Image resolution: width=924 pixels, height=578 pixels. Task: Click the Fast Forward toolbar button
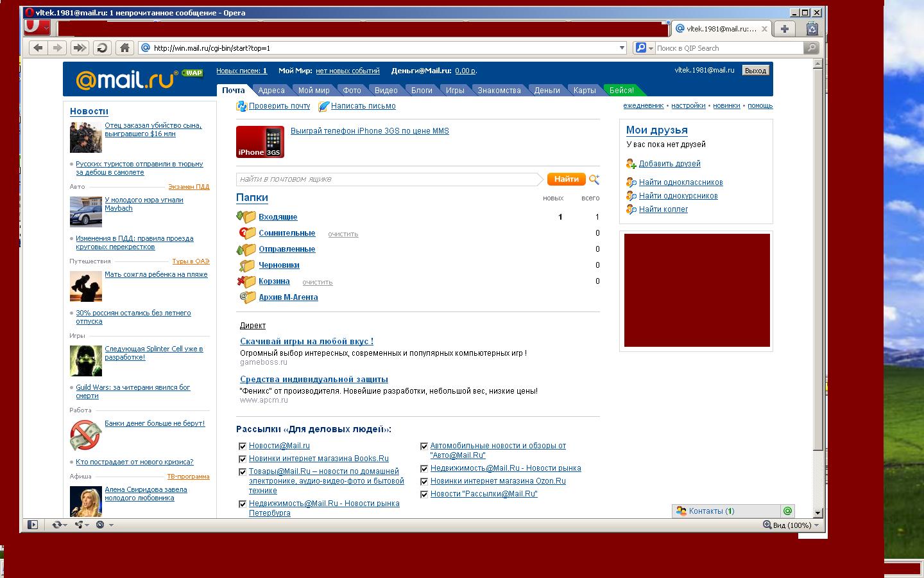(x=80, y=48)
